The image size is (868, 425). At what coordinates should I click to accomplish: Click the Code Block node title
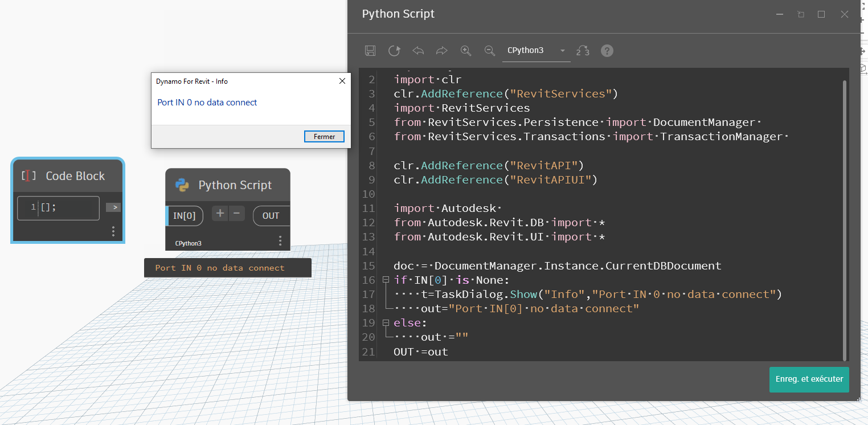(x=75, y=176)
